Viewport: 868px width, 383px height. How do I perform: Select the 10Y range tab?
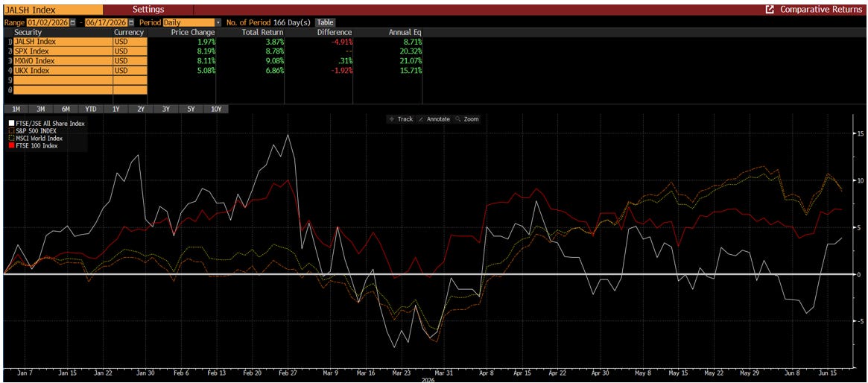click(x=216, y=109)
